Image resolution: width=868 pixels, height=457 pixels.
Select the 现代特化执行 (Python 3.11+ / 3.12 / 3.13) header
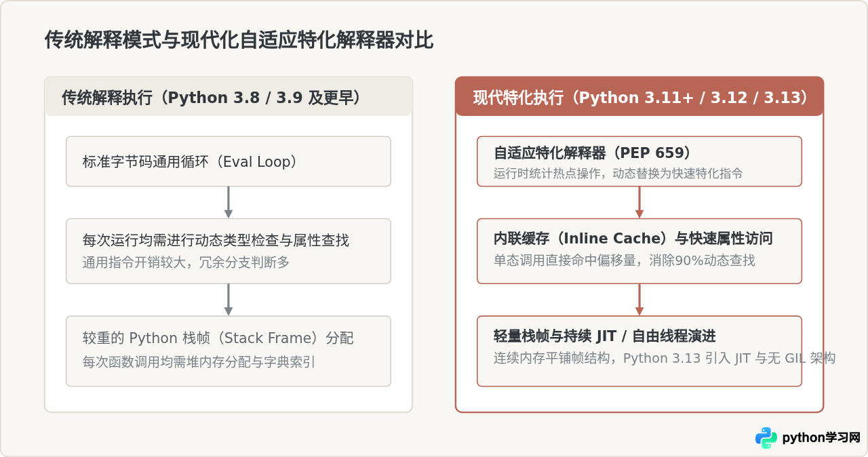coord(639,96)
